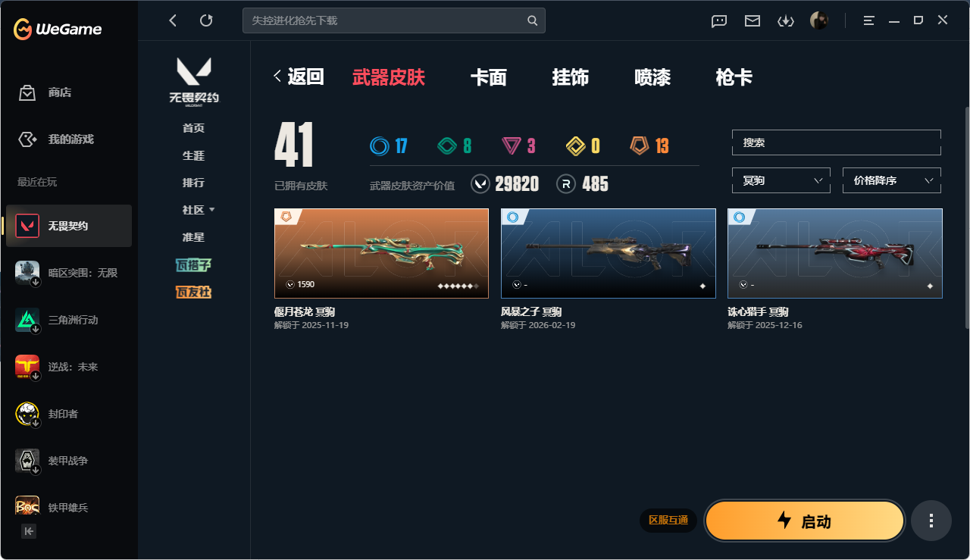The height and width of the screenshot is (560, 970).
Task: Switch to the 枪卡 tab
Action: click(x=734, y=77)
